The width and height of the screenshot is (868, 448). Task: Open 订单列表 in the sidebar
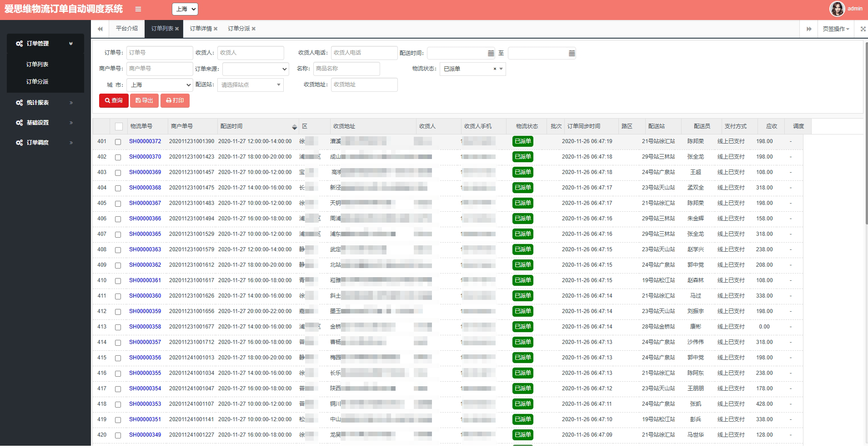[x=37, y=65]
